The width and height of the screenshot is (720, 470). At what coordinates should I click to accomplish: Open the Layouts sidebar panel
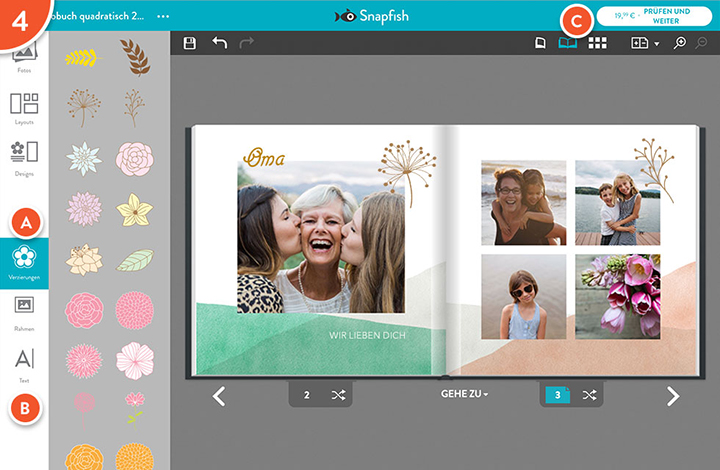pyautogui.click(x=24, y=108)
